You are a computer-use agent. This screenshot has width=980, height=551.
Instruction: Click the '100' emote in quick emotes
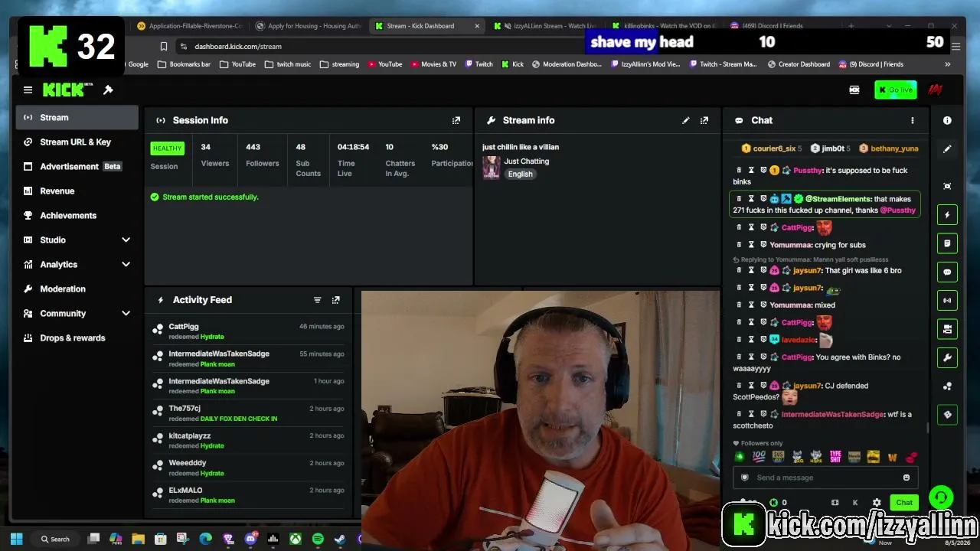pos(759,457)
